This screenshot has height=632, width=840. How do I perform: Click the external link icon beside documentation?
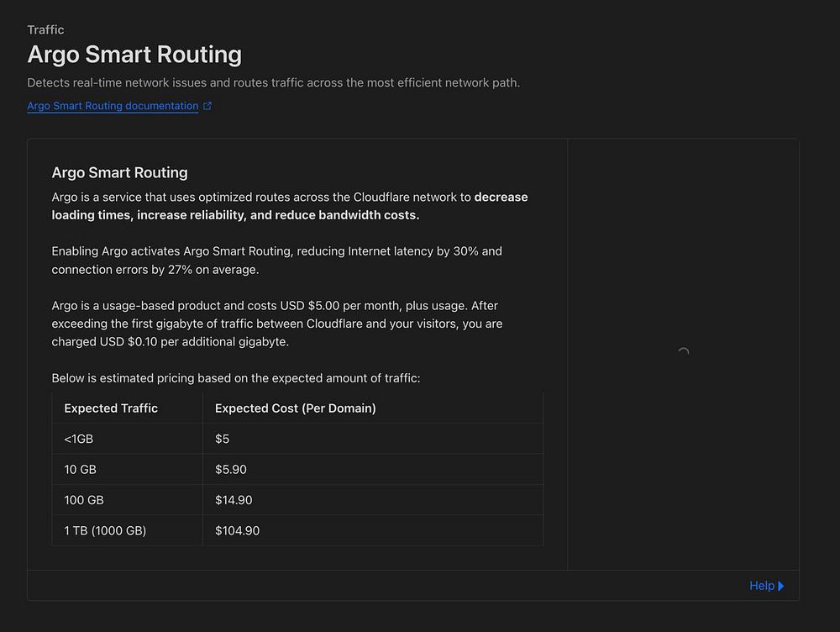point(208,106)
